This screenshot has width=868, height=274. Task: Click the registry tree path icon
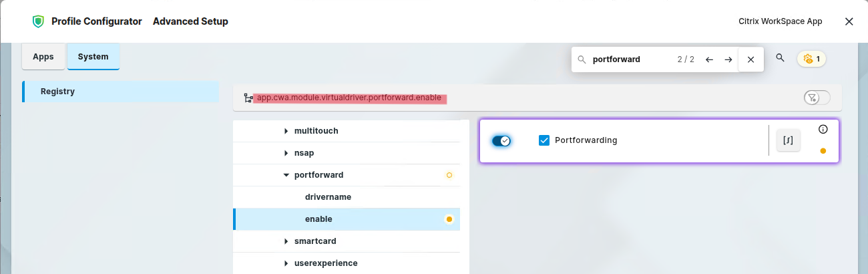point(248,98)
